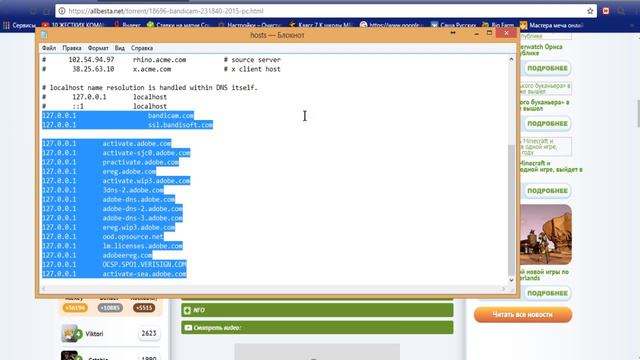This screenshot has height=360, width=640.
Task: Click the desert game news thumbnail
Action: (x=546, y=235)
